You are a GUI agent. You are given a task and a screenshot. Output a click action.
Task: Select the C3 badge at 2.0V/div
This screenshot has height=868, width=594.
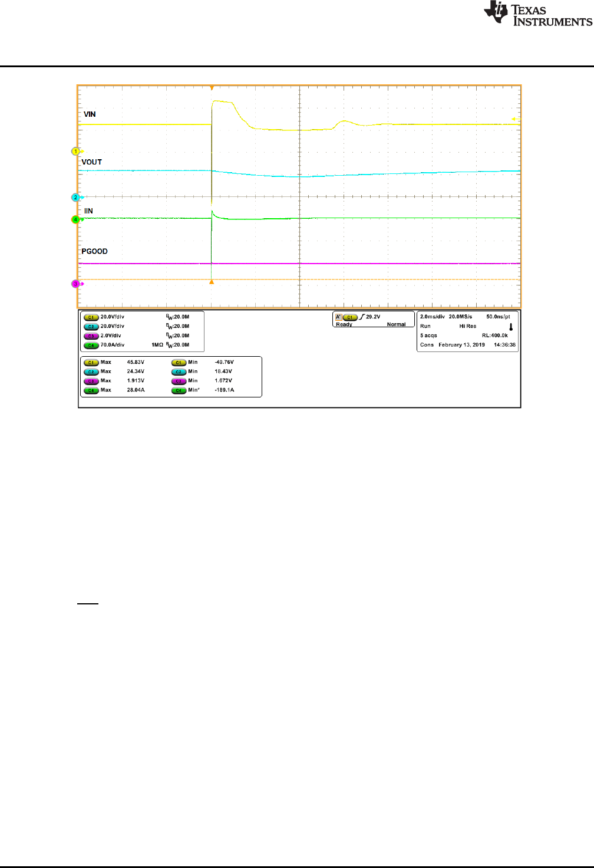(91, 336)
